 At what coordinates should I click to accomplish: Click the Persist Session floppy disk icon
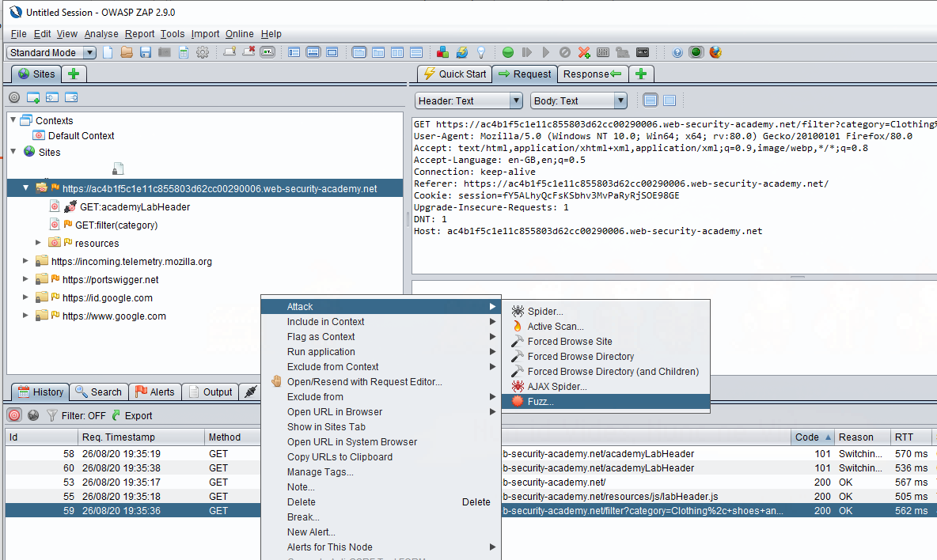[x=145, y=52]
